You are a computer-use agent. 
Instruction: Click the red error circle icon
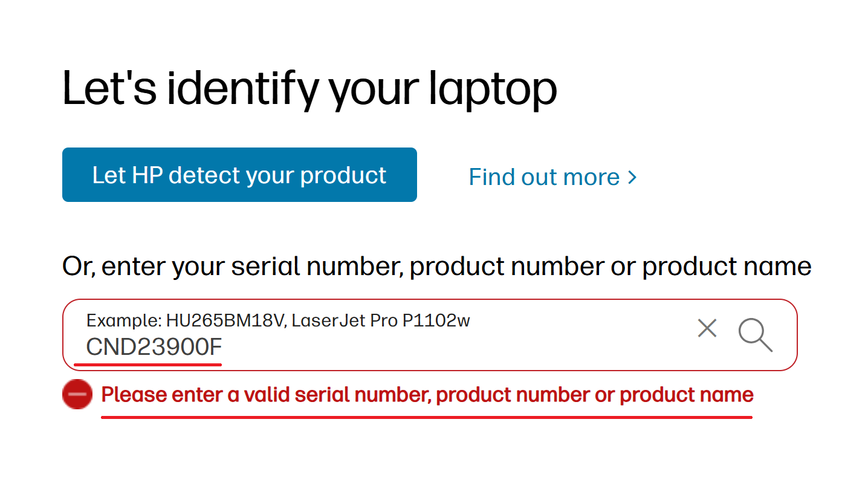(77, 395)
